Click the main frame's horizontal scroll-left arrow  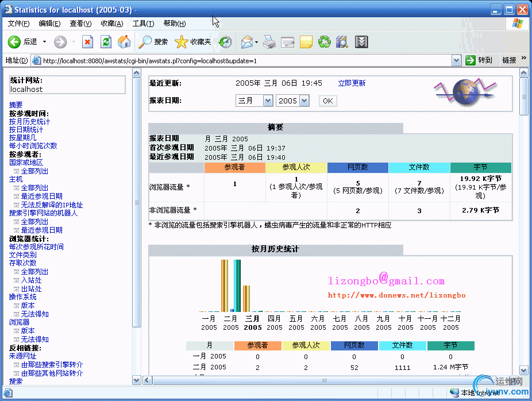147,380
